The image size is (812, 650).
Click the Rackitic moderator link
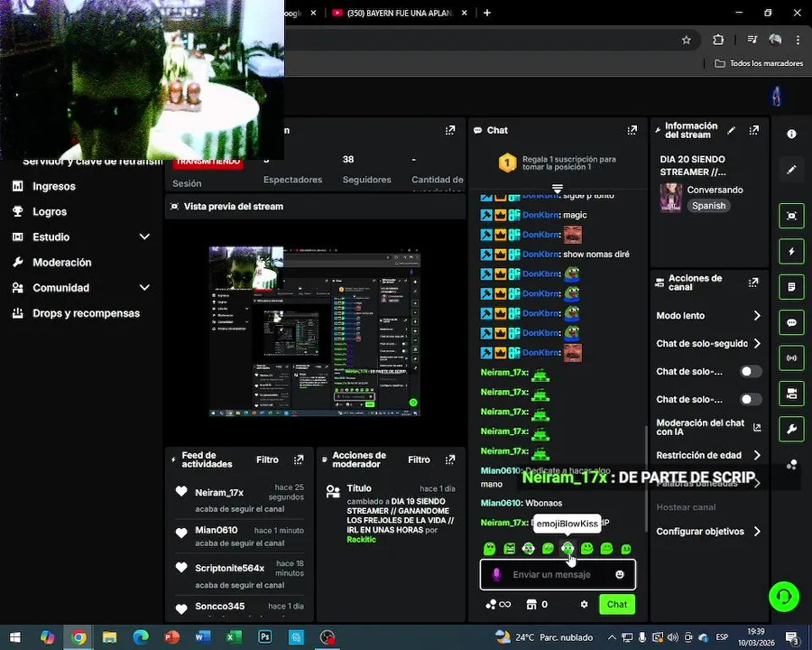pyautogui.click(x=362, y=540)
